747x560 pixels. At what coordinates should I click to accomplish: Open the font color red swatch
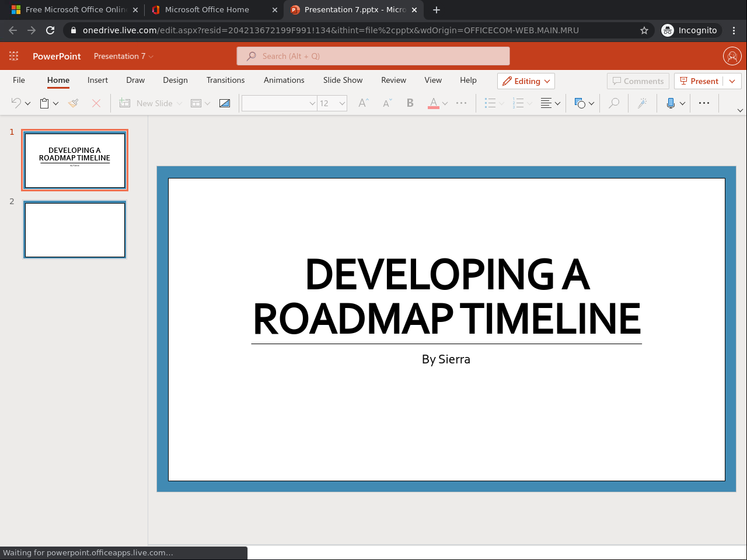coord(433,103)
